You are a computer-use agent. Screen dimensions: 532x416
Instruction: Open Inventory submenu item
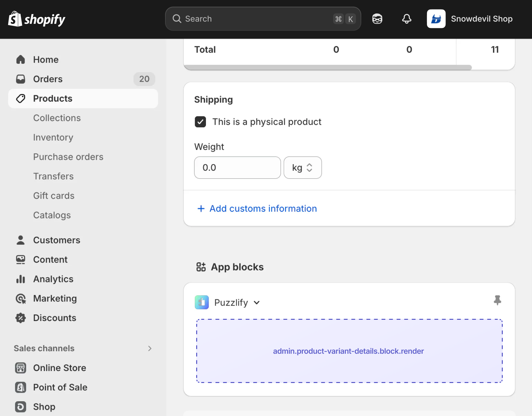coord(53,137)
